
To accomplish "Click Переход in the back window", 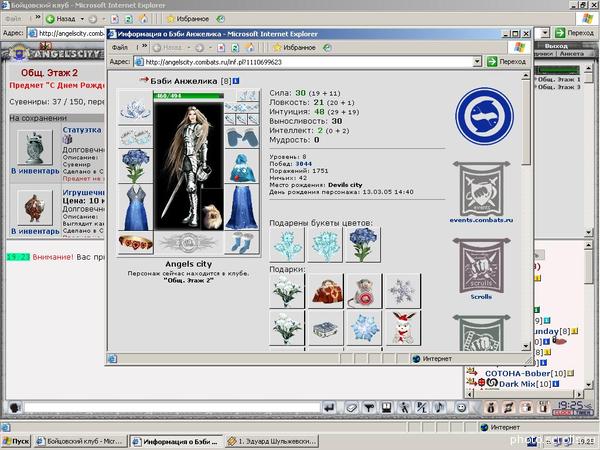I will coord(575,33).
